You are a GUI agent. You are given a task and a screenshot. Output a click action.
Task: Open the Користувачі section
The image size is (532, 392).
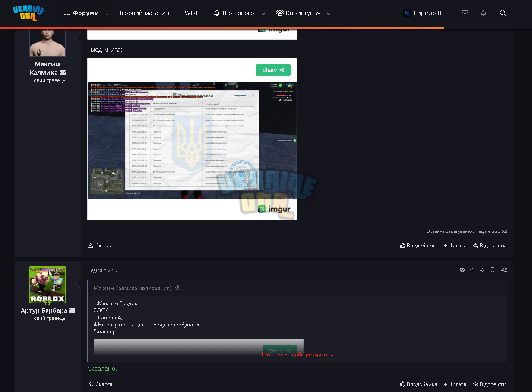[x=299, y=13]
